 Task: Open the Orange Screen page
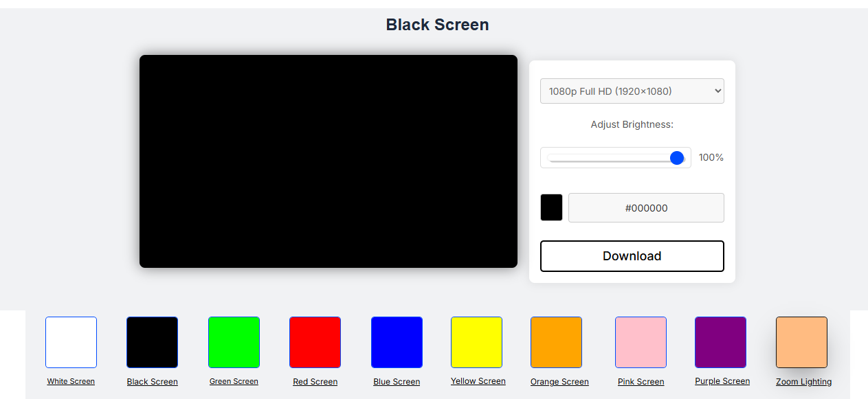[559, 381]
